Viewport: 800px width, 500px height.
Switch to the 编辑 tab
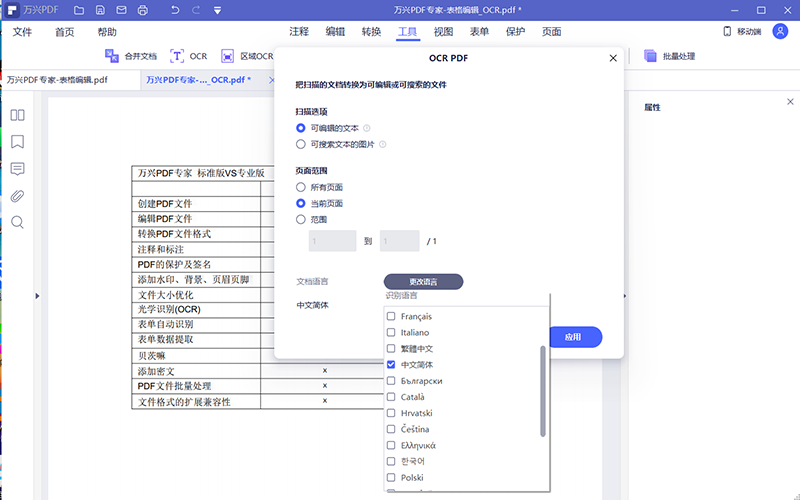click(x=335, y=32)
